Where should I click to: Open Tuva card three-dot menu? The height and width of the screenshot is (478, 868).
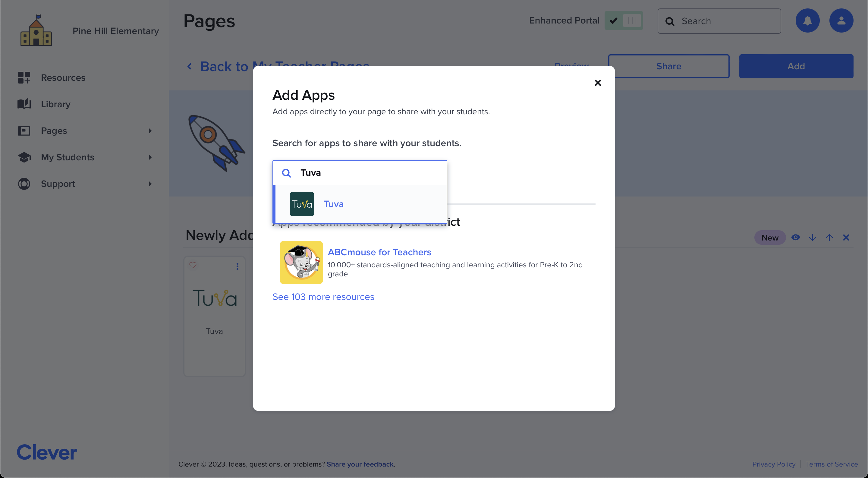click(x=237, y=266)
